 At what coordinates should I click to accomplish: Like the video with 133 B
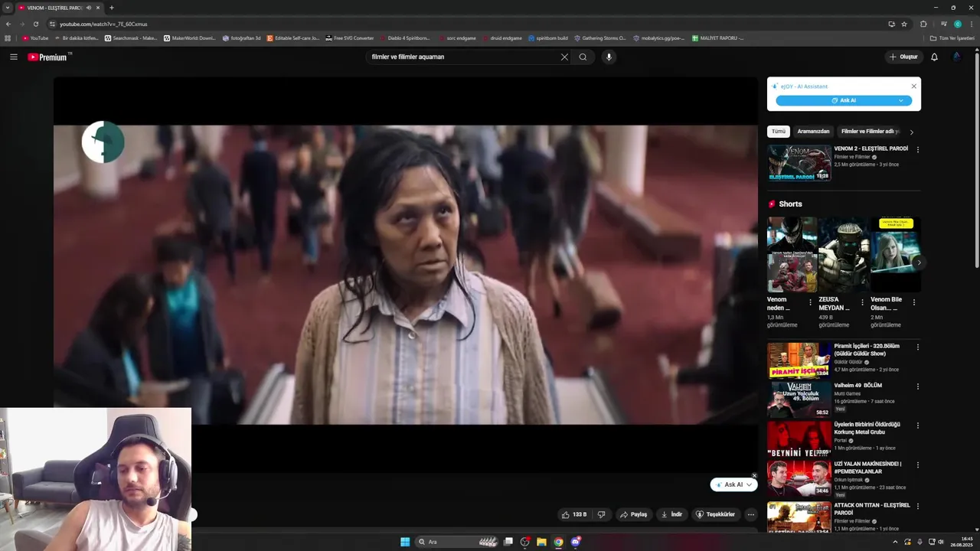573,514
